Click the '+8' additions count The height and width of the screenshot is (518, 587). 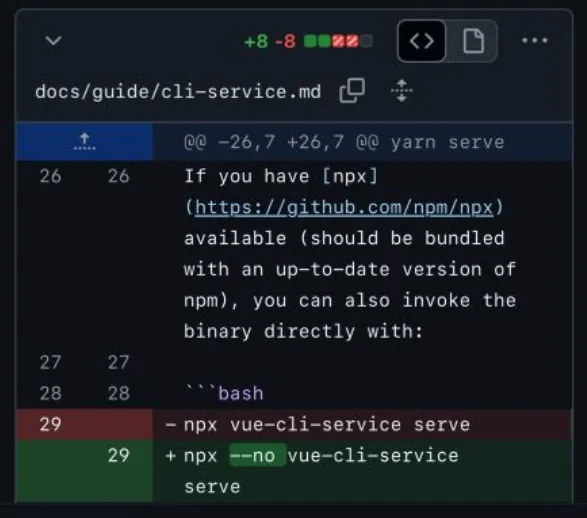256,41
